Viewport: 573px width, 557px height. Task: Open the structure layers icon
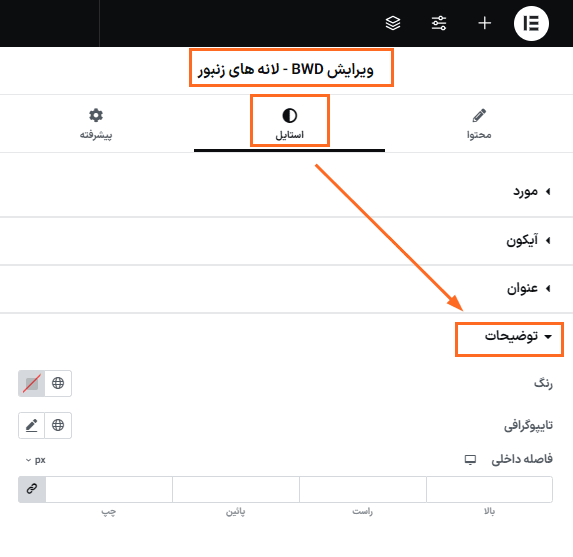click(393, 23)
